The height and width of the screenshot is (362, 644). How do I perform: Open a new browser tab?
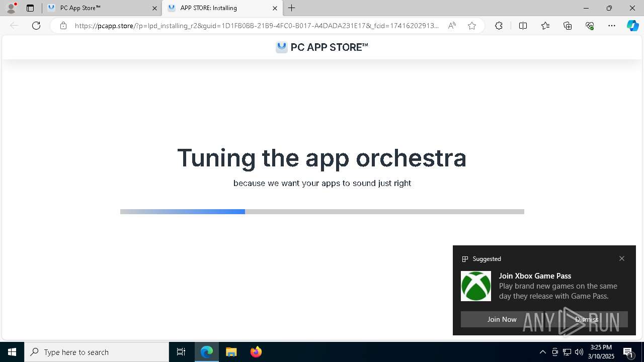tap(292, 8)
